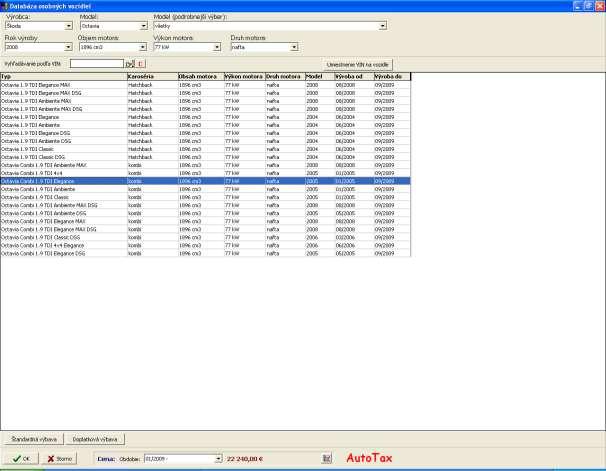Select row Octavia Combi 1.9 TDI Classic DSG
The height and width of the screenshot is (471, 606).
205,237
